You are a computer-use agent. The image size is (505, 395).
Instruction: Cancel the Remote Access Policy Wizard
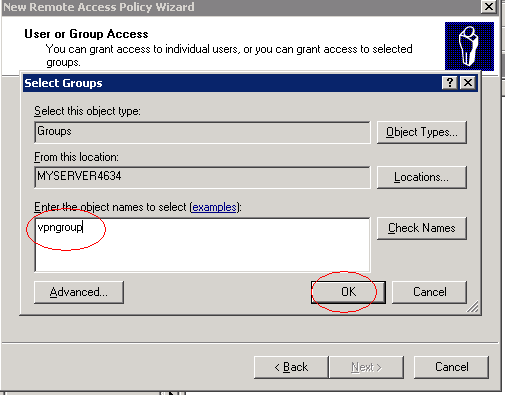coord(451,367)
